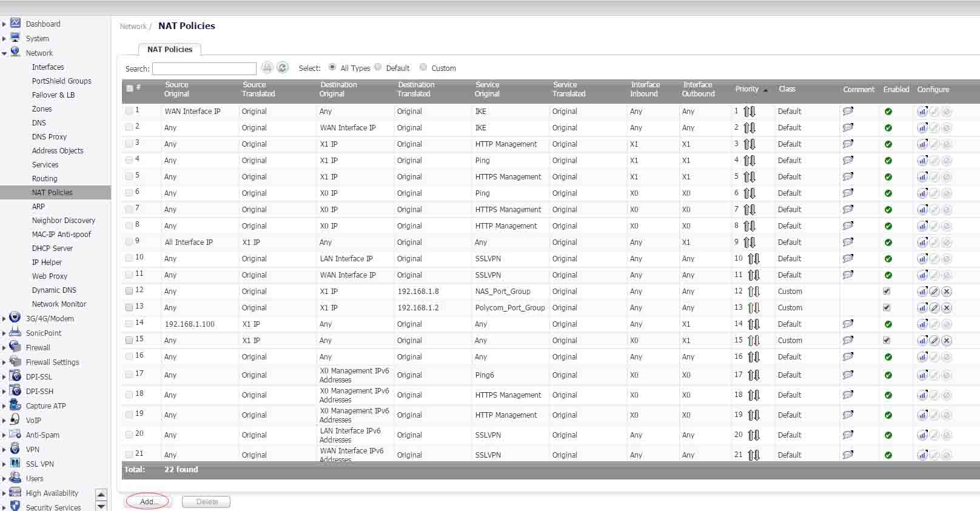The width and height of the screenshot is (980, 511).
Task: Uncheck Enabled checkbox for policy 13
Action: tap(887, 307)
